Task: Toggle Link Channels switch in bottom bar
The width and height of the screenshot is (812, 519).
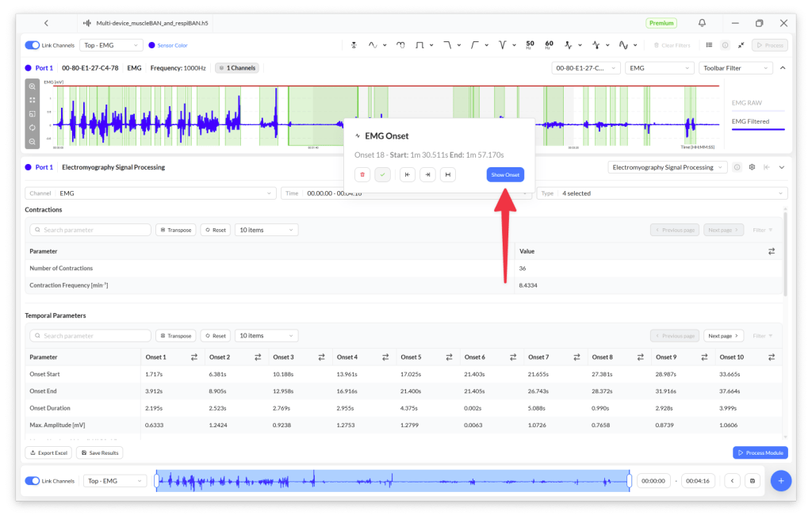Action: [x=32, y=481]
